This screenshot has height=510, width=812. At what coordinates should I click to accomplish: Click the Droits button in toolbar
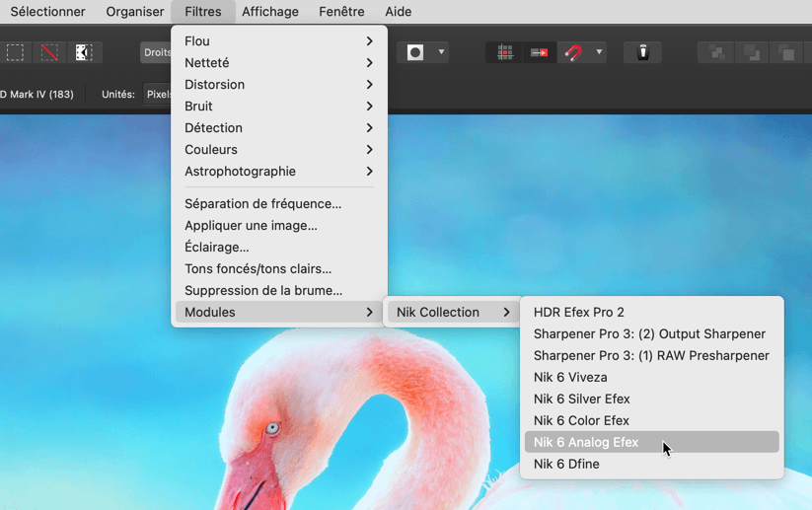click(156, 52)
